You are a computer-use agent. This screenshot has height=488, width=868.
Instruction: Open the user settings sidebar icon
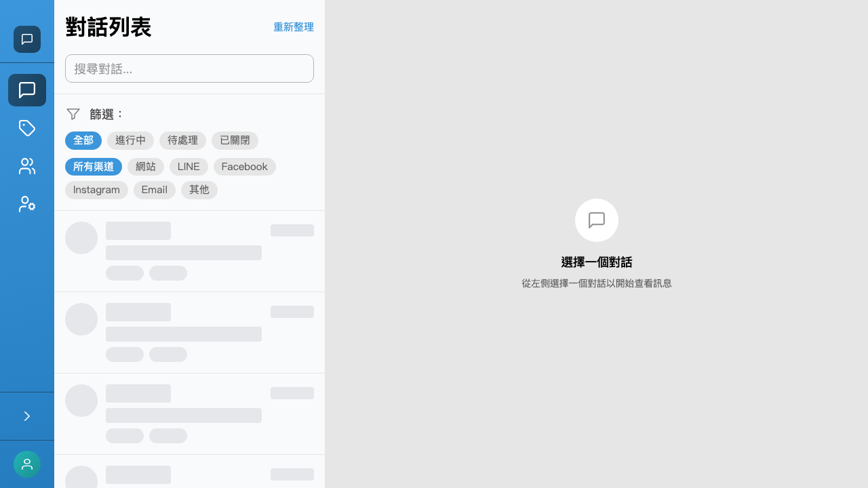coord(27,204)
